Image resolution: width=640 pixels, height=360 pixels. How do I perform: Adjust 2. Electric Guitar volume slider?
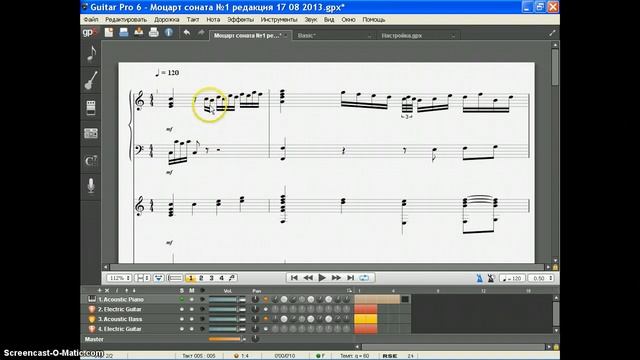tap(227, 309)
